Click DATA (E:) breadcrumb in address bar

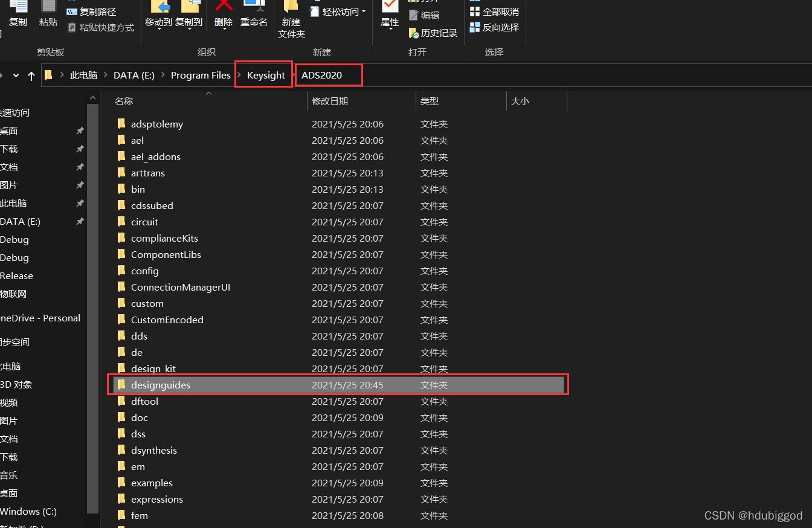tap(134, 76)
